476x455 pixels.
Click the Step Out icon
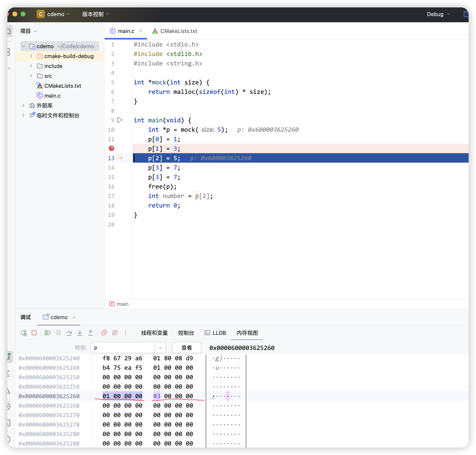90,333
